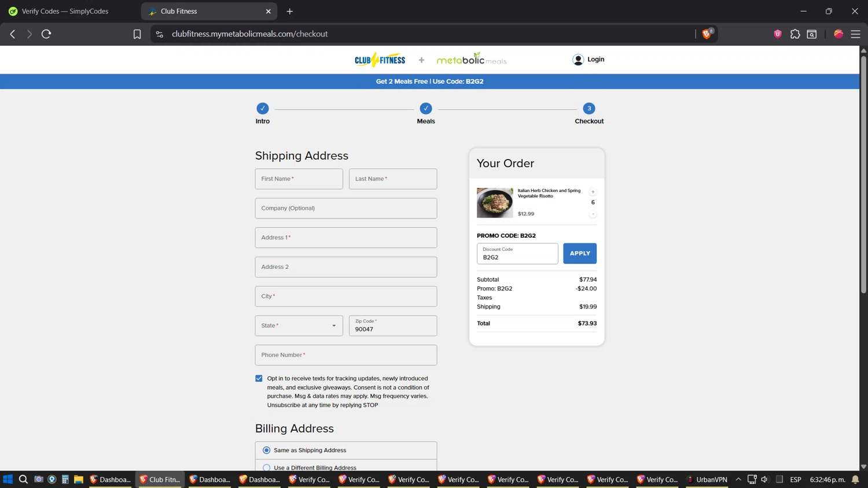Click the Club Fitness logo
The width and height of the screenshot is (868, 488).
pyautogui.click(x=380, y=60)
